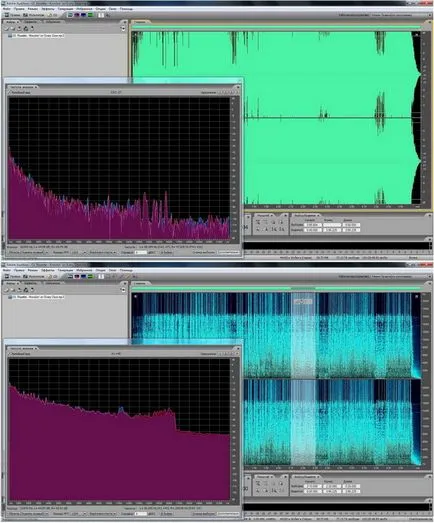This screenshot has width=434, height=523.
Task: Click Сканировать button in lower frequency analysis
Action: pos(229,514)
